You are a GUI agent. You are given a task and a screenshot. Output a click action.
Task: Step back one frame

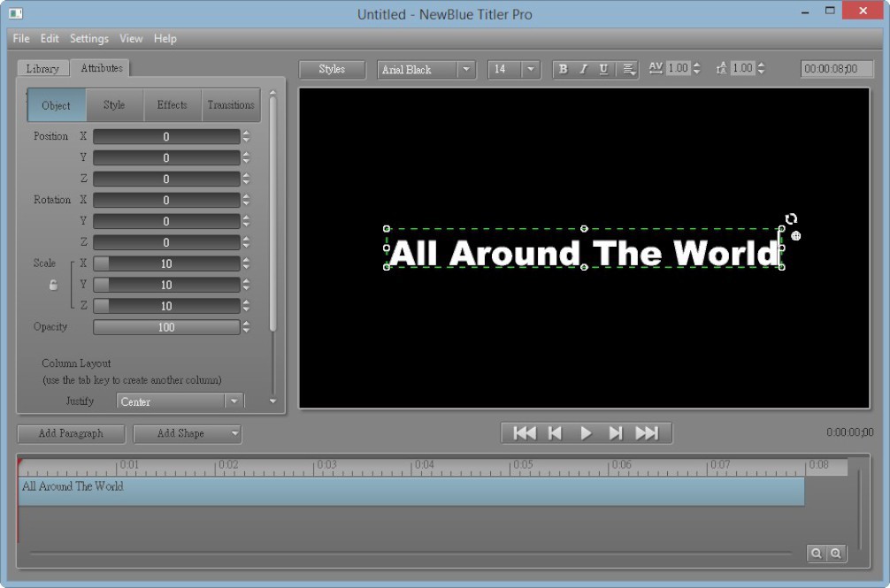[555, 433]
